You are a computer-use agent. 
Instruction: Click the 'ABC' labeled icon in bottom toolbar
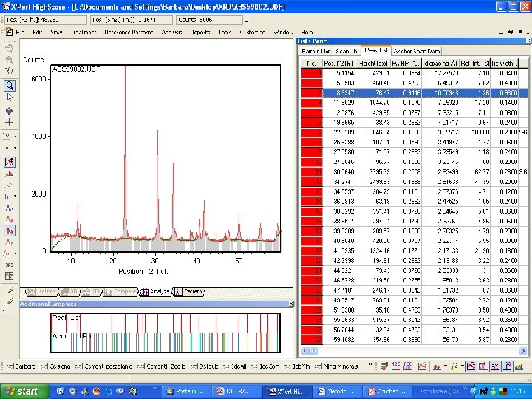(x=408, y=366)
